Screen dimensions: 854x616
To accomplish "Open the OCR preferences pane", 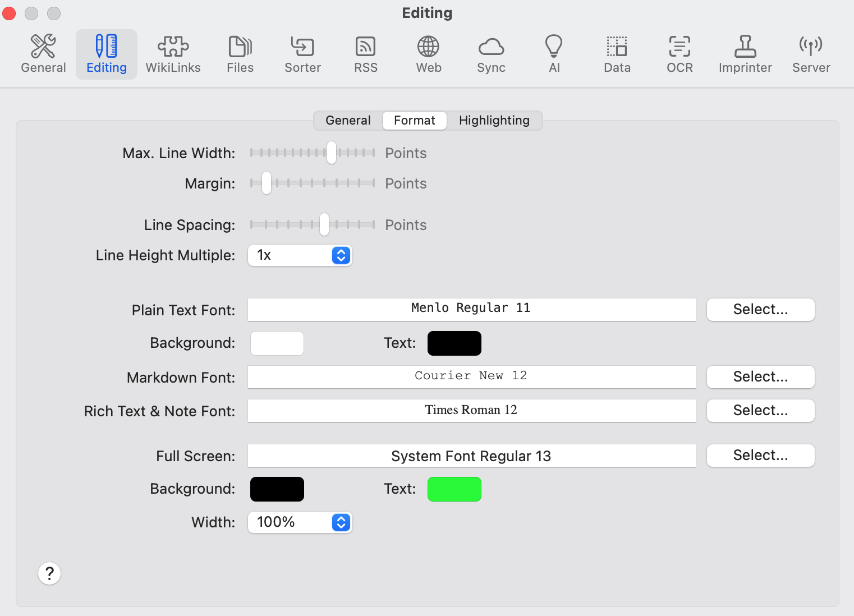I will click(679, 54).
